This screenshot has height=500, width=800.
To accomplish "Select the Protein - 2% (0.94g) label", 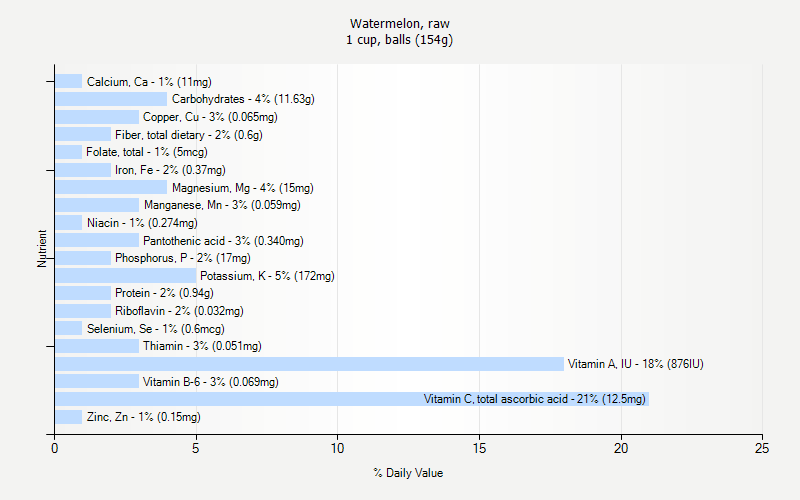I will click(x=164, y=293).
